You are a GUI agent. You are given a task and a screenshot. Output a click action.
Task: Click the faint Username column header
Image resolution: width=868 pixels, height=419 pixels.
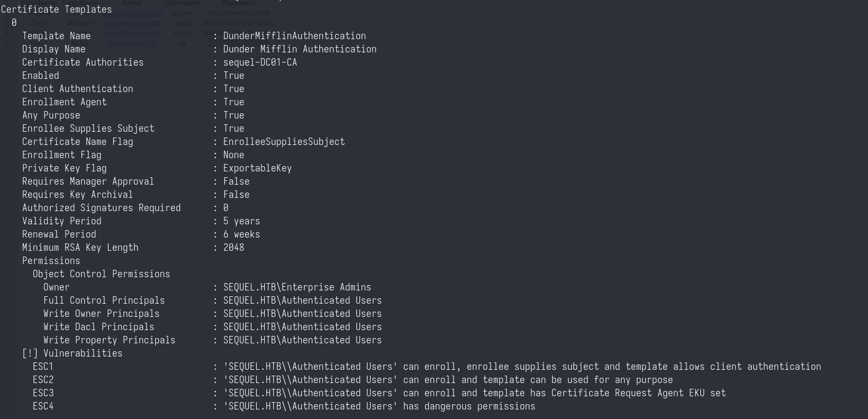182,3
